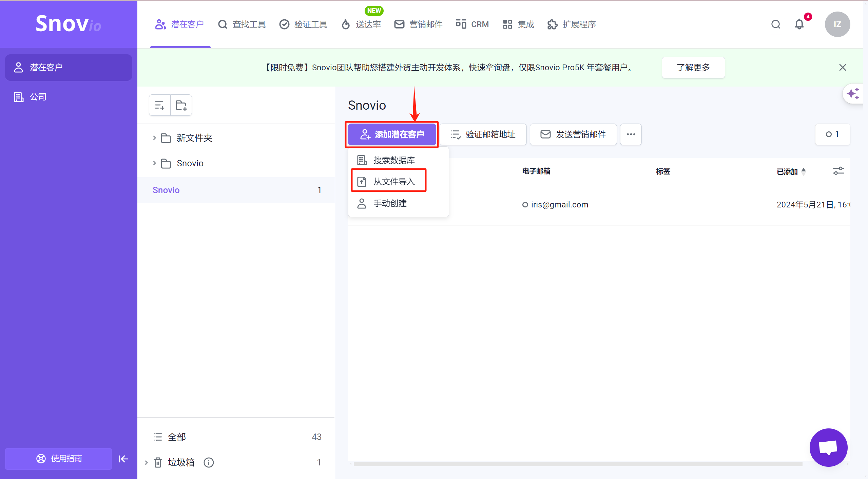This screenshot has width=868, height=479.
Task: Select 潜在客户 in the left sidebar
Action: click(x=69, y=68)
